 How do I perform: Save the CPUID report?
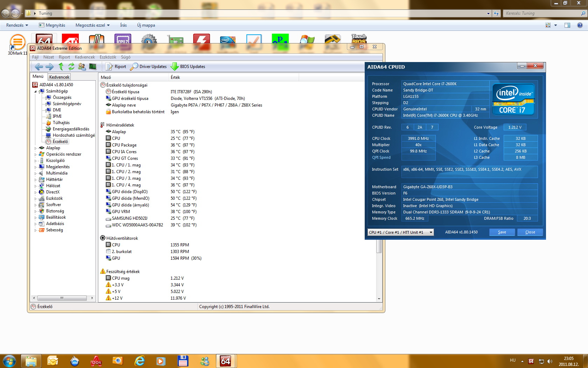[502, 232]
